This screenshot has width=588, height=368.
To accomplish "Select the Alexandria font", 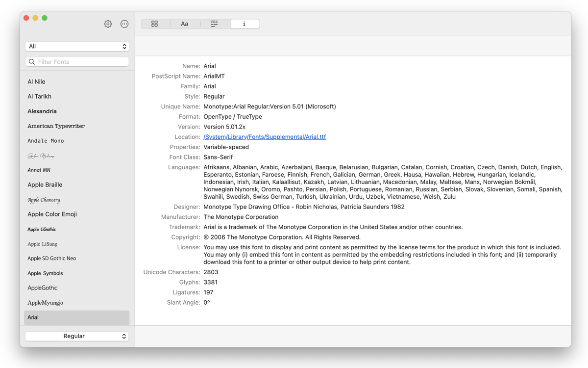I will (42, 111).
